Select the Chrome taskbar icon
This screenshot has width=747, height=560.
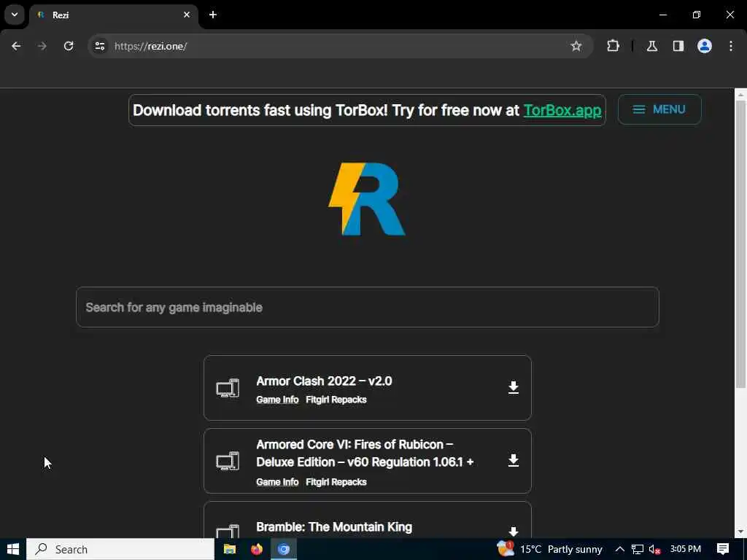click(x=284, y=550)
